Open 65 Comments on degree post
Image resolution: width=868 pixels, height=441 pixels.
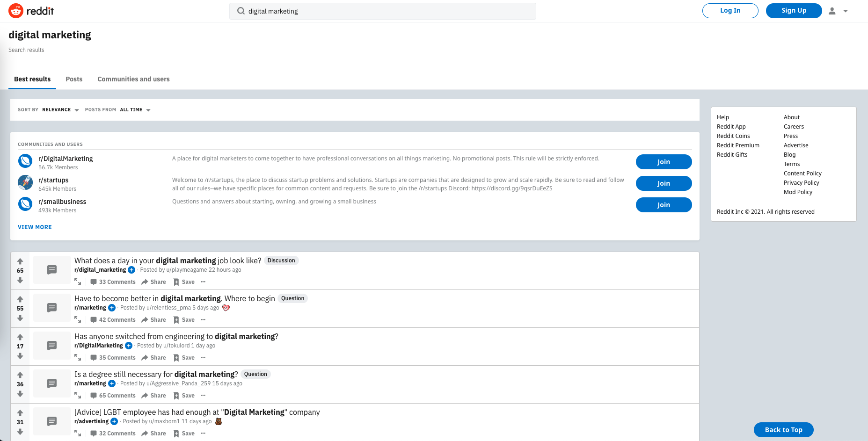(113, 396)
